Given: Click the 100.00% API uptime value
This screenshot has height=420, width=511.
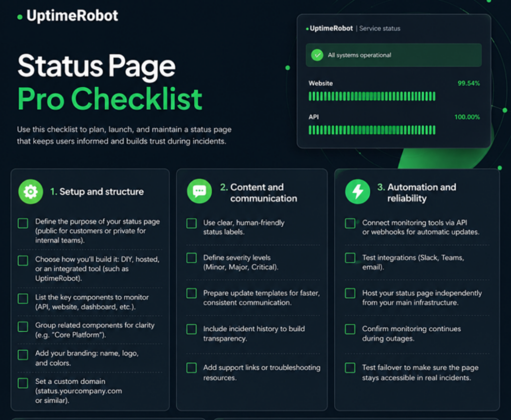Looking at the screenshot, I should pos(467,117).
